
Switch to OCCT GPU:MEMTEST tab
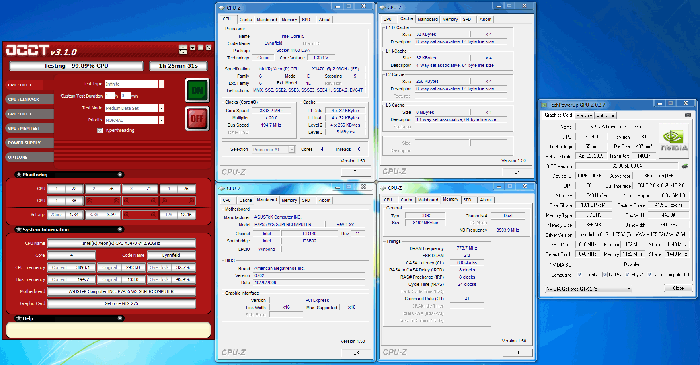coord(29,129)
